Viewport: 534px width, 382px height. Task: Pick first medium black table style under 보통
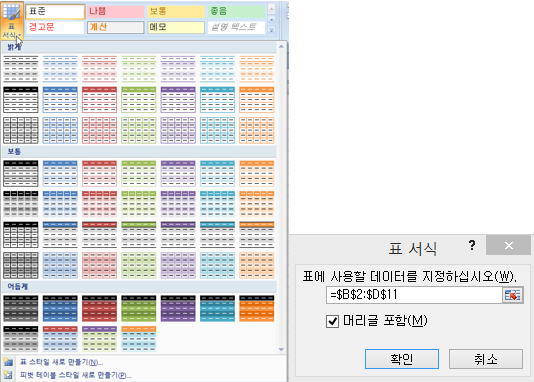[21, 174]
